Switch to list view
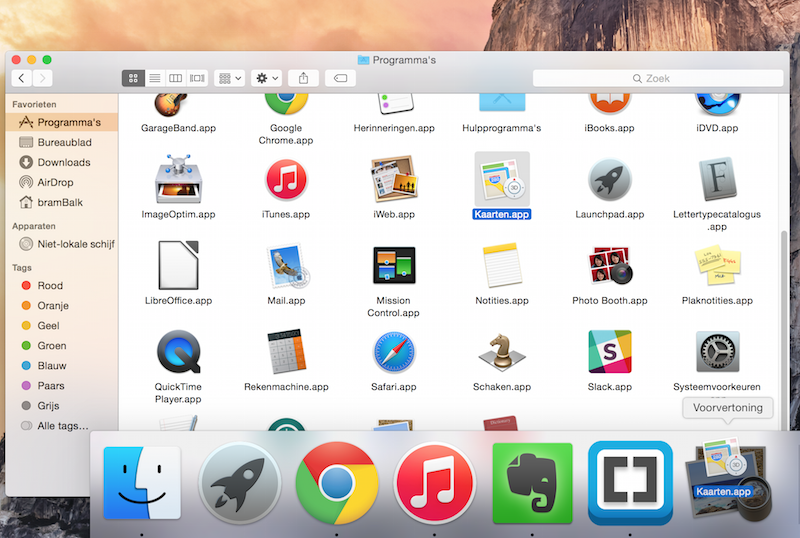Viewport: 800px width, 538px height. coord(155,78)
